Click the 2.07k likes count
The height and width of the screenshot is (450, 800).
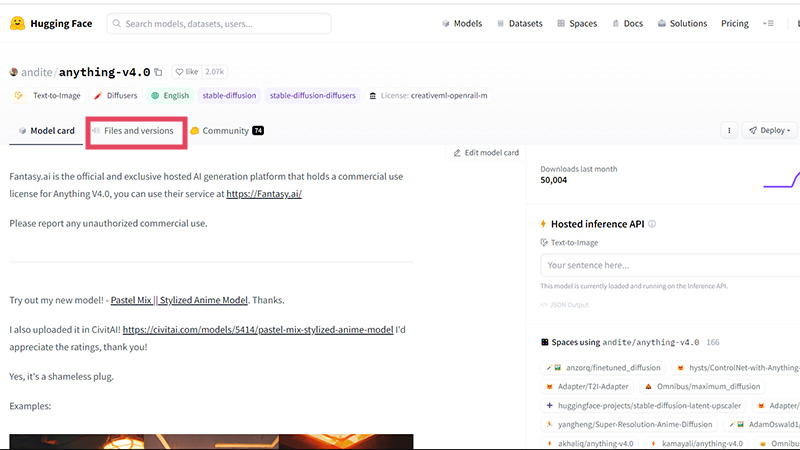click(214, 72)
